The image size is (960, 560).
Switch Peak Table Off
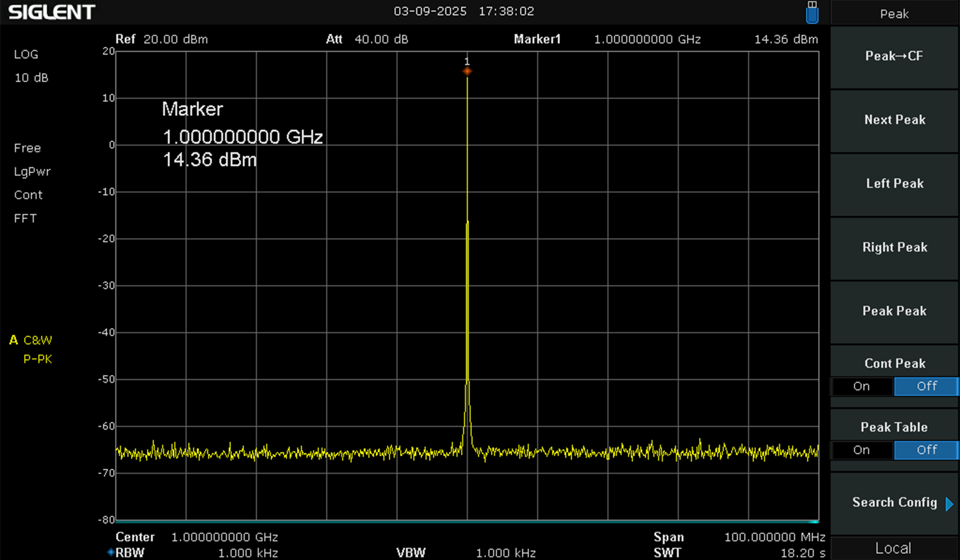(926, 450)
